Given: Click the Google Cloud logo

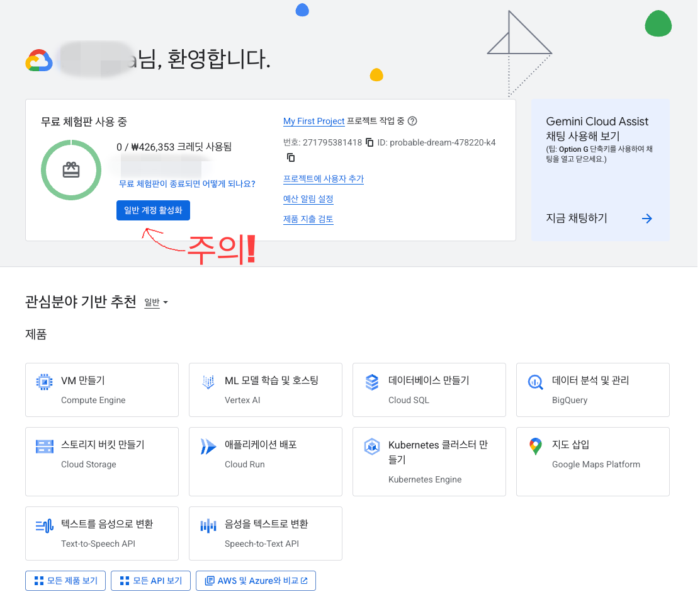Looking at the screenshot, I should 39,60.
